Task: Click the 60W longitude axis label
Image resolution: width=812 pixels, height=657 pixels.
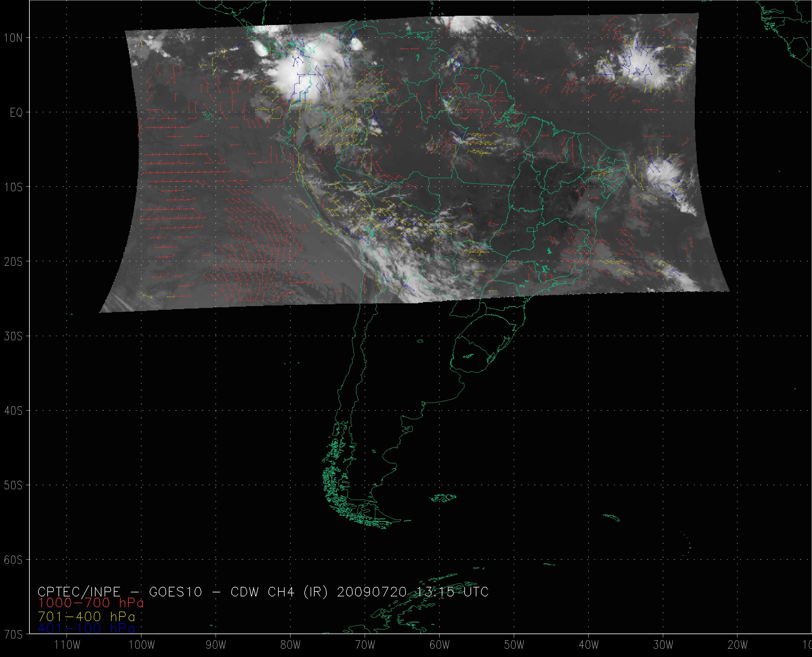Action: tap(440, 645)
